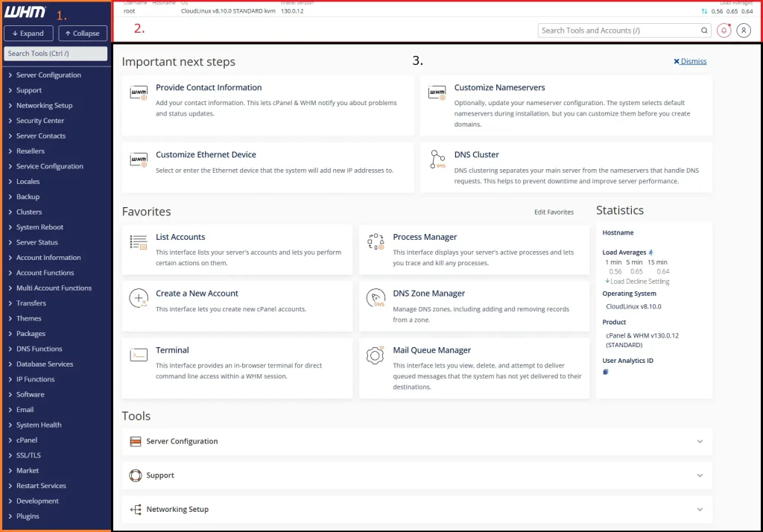763x532 pixels.
Task: Open System Health in the sidebar
Action: coord(39,425)
